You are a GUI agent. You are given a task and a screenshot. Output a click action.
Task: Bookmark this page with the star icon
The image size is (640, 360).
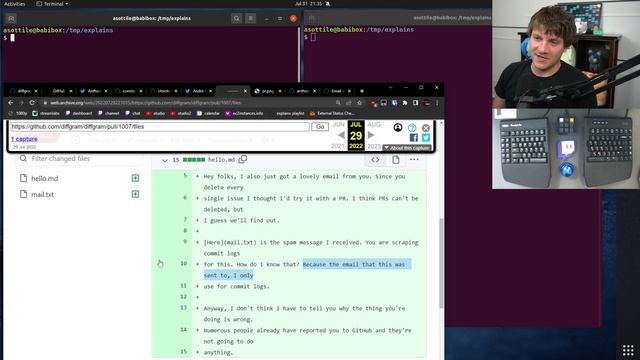pyautogui.click(x=360, y=103)
